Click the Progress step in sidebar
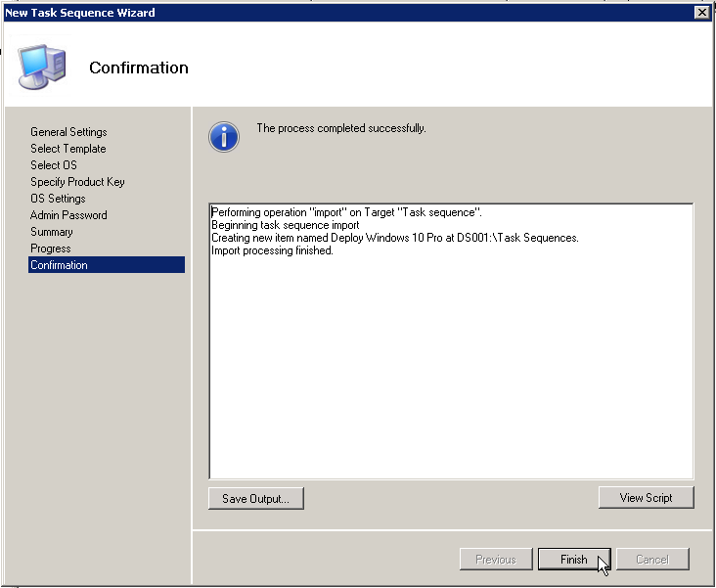 51,249
